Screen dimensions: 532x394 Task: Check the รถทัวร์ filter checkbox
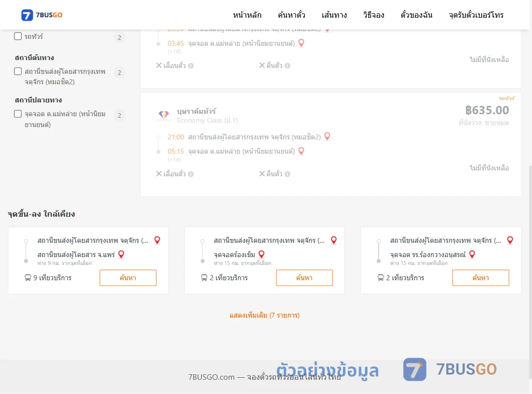[x=18, y=36]
